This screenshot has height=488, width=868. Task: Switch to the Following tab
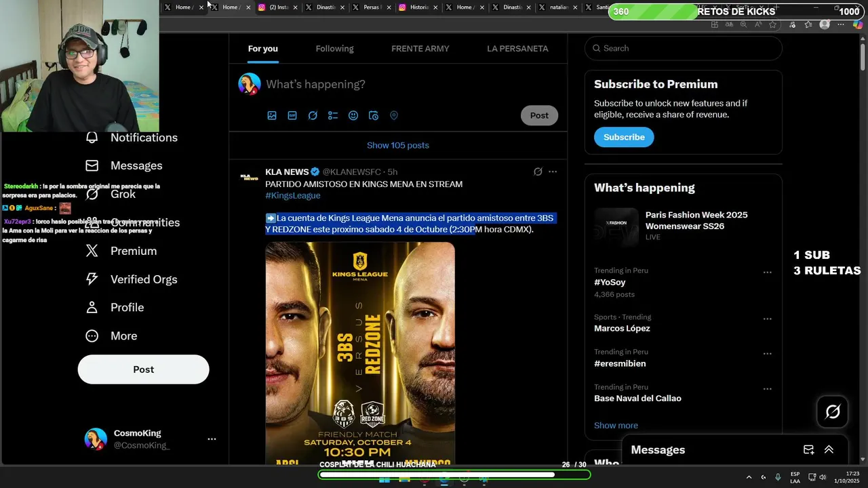(x=334, y=49)
